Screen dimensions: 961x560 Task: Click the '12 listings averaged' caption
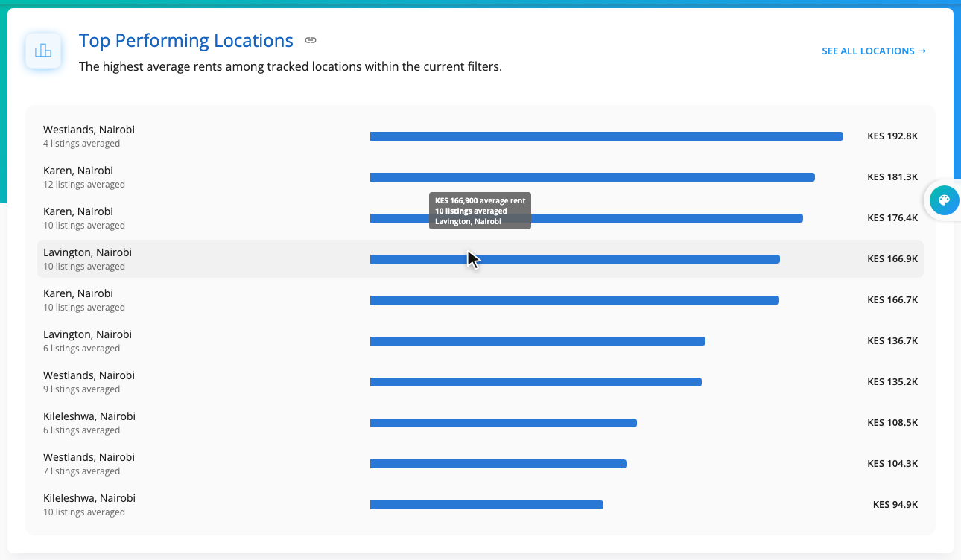(x=84, y=185)
